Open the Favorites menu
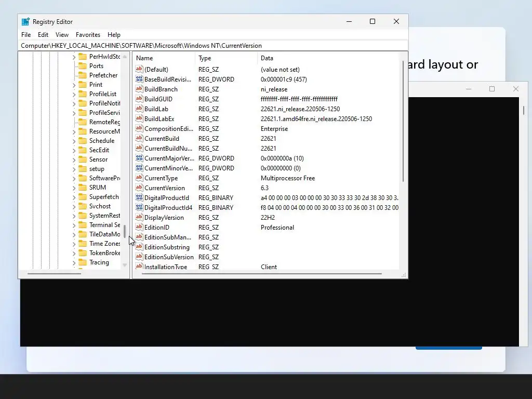532x399 pixels. [x=88, y=35]
